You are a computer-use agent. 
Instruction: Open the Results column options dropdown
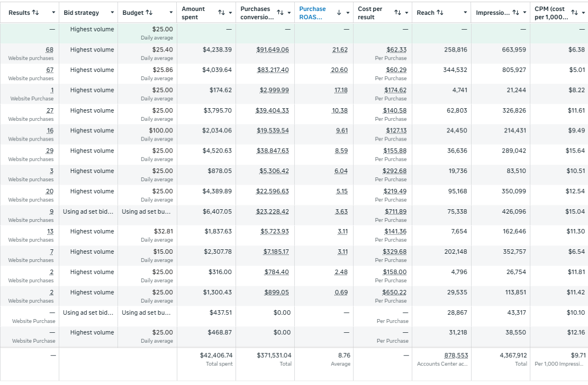point(53,12)
